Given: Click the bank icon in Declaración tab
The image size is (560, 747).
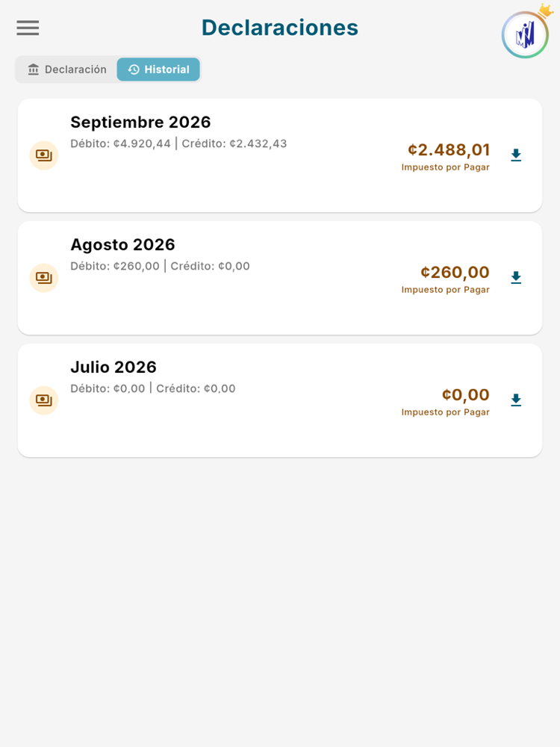Looking at the screenshot, I should pos(34,69).
